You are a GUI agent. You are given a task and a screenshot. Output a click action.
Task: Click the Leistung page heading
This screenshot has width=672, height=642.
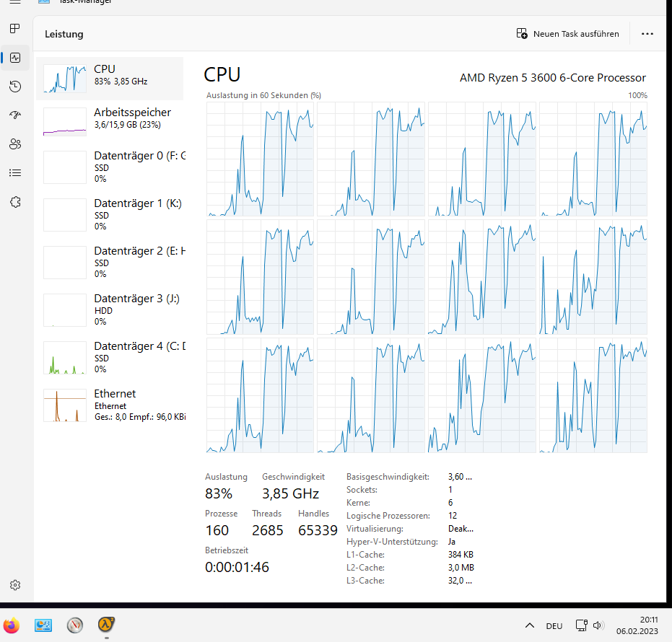click(x=64, y=34)
